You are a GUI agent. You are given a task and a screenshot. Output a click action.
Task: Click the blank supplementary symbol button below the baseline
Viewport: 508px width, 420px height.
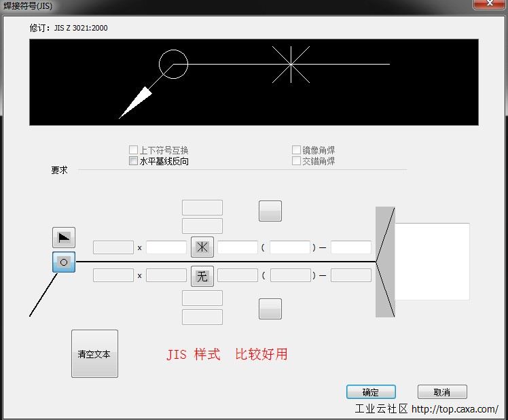270,309
